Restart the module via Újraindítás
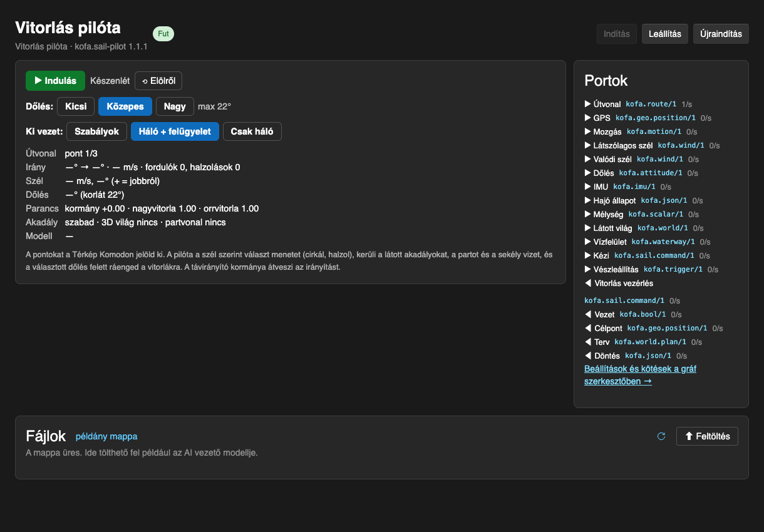Image resolution: width=764 pixels, height=532 pixels. click(x=721, y=34)
